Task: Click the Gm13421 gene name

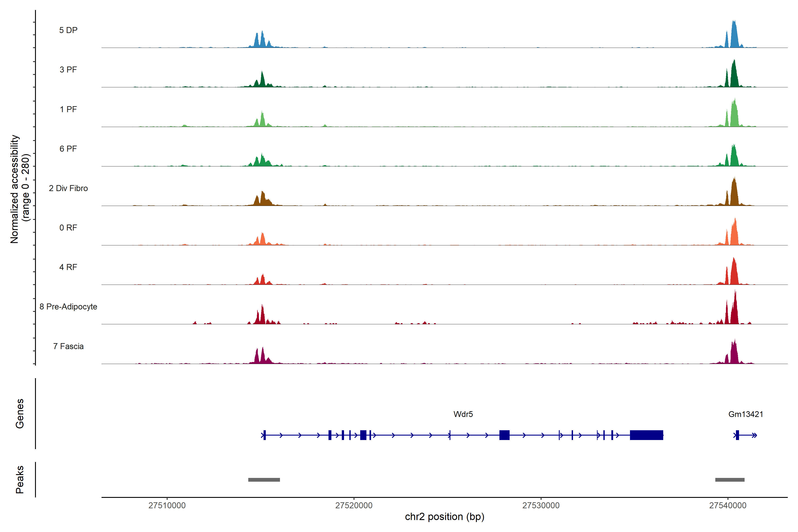Action: [746, 414]
